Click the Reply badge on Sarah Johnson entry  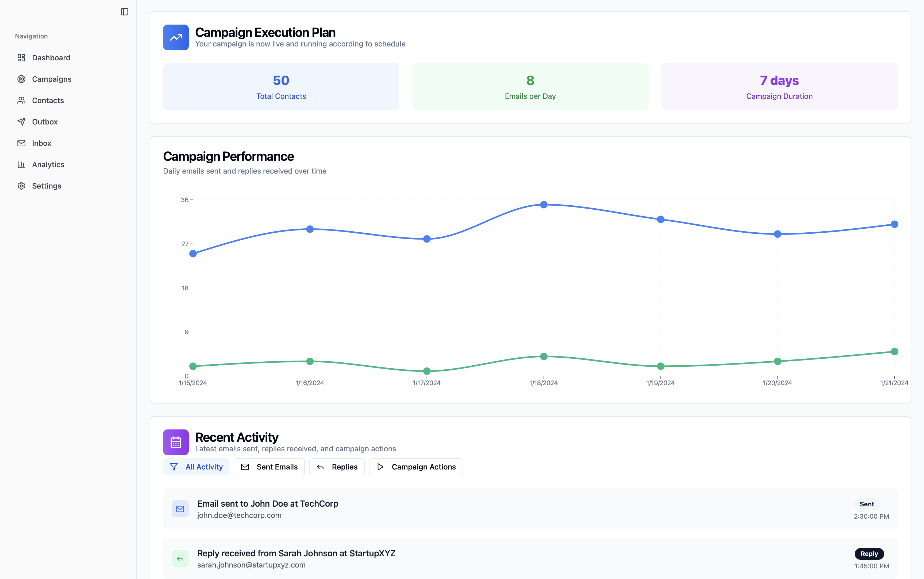click(x=869, y=554)
